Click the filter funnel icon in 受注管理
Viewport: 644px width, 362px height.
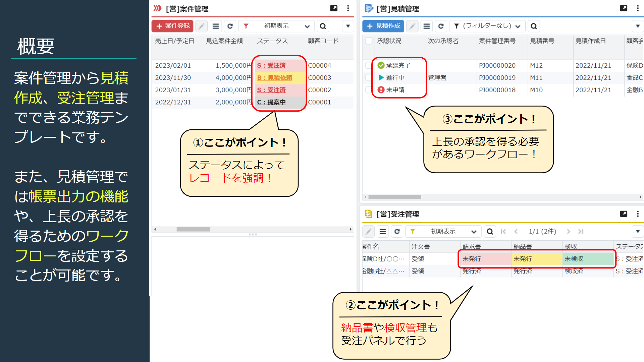pyautogui.click(x=414, y=231)
